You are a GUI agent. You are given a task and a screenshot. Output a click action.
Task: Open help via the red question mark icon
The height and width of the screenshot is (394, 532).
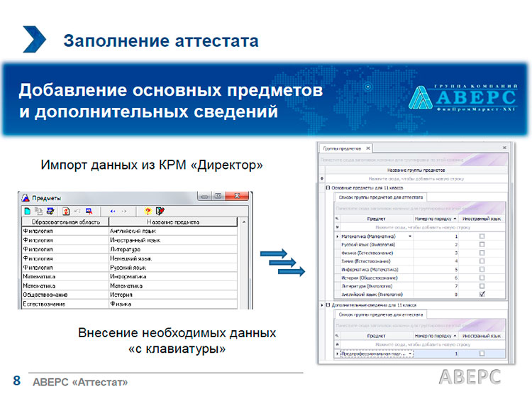point(148,212)
